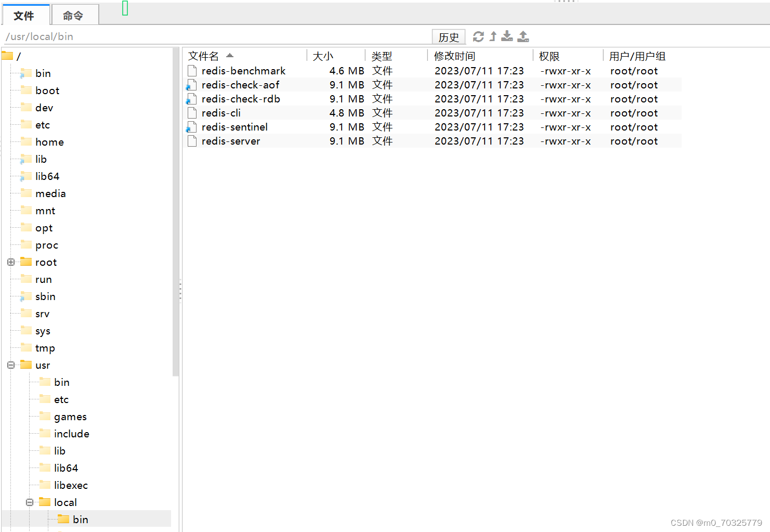Image resolution: width=770 pixels, height=532 pixels.
Task: Open the media folder icon
Action: click(26, 193)
